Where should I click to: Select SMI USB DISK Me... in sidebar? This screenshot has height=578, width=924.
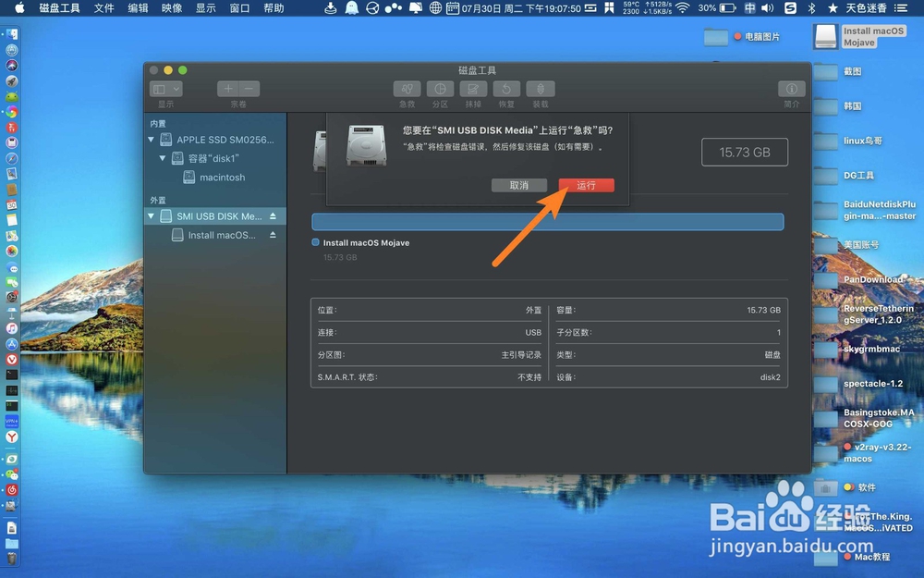pos(215,215)
